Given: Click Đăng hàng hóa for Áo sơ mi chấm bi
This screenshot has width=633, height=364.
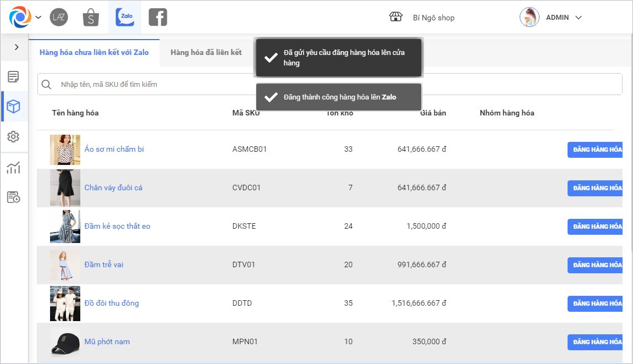Looking at the screenshot, I should point(597,150).
